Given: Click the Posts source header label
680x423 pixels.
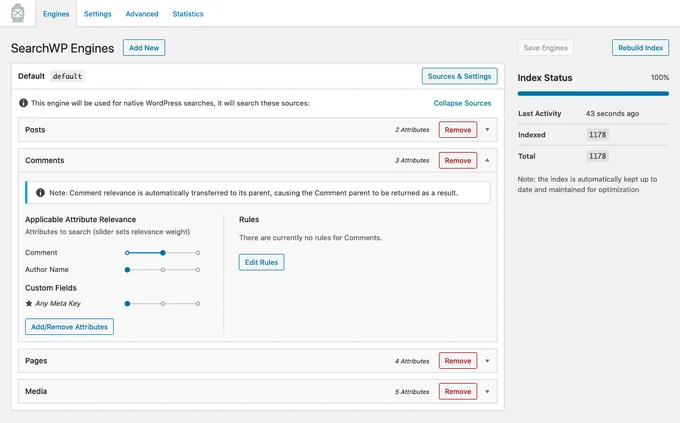Looking at the screenshot, I should (35, 130).
